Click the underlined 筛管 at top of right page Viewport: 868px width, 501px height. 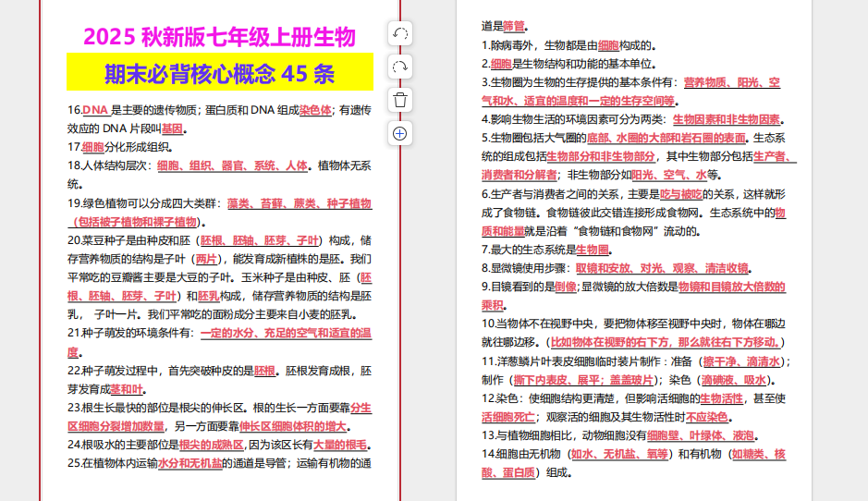pyautogui.click(x=514, y=27)
